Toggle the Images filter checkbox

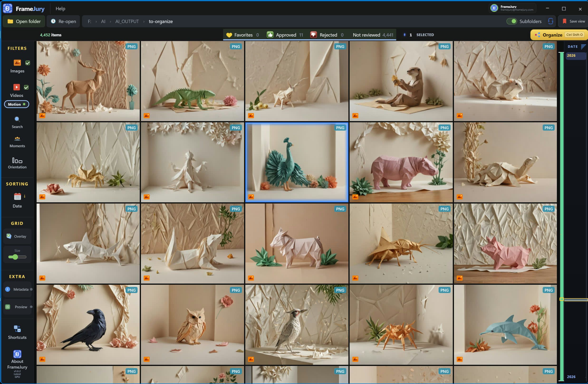(x=28, y=63)
